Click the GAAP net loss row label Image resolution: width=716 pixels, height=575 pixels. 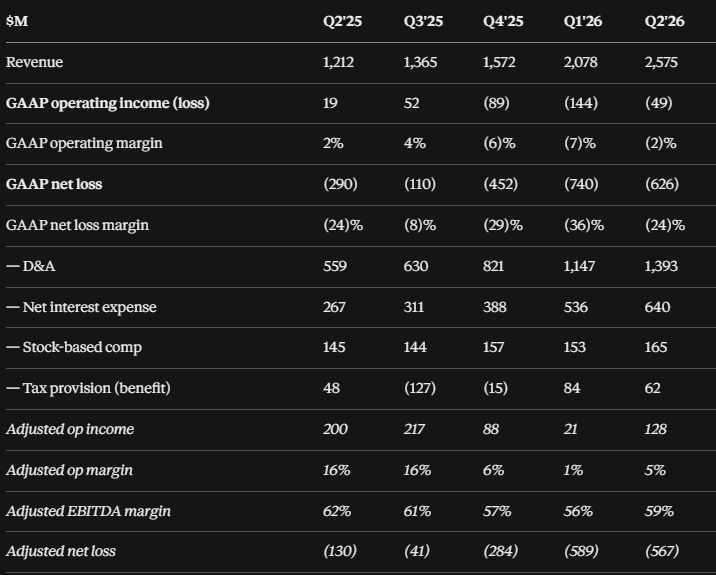(54, 184)
